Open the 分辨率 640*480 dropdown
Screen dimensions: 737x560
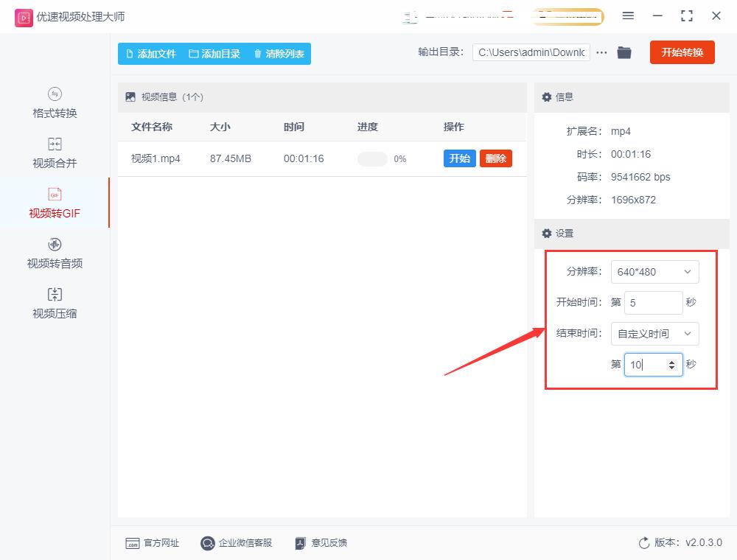654,272
